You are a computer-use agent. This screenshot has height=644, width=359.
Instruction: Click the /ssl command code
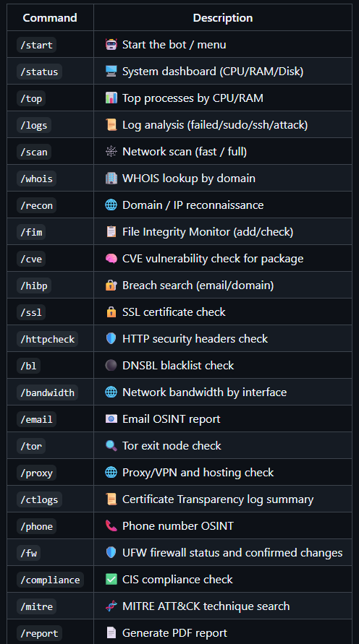(31, 312)
